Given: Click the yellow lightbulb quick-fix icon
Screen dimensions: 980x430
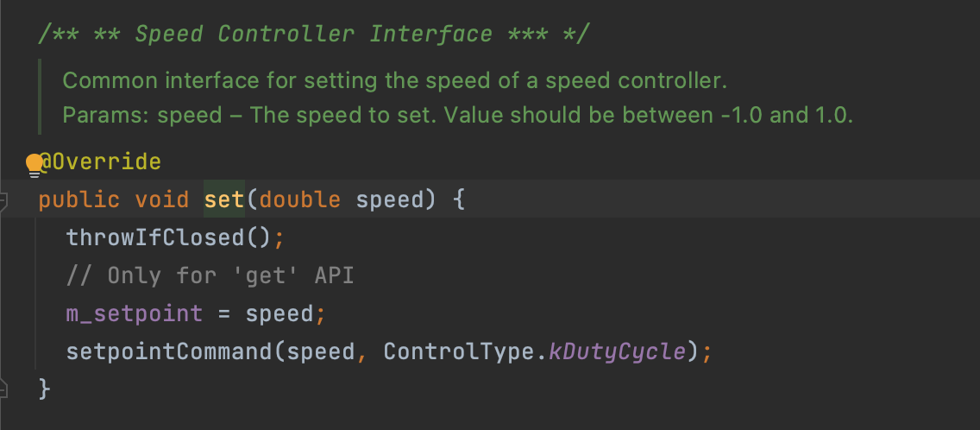Looking at the screenshot, I should pyautogui.click(x=34, y=165).
